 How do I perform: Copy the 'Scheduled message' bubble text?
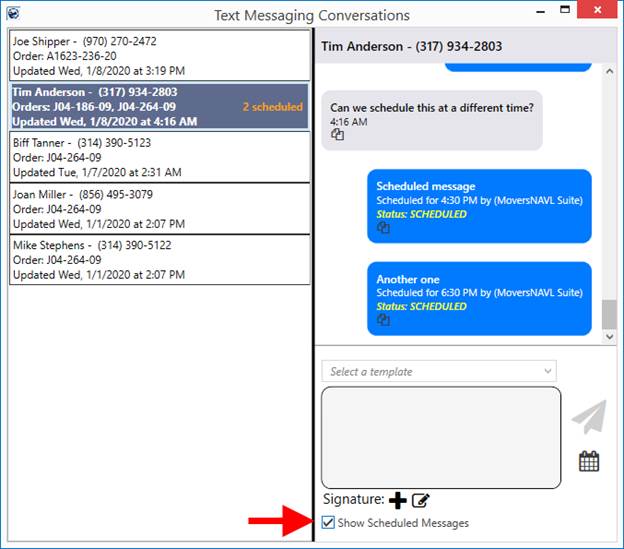(x=382, y=228)
